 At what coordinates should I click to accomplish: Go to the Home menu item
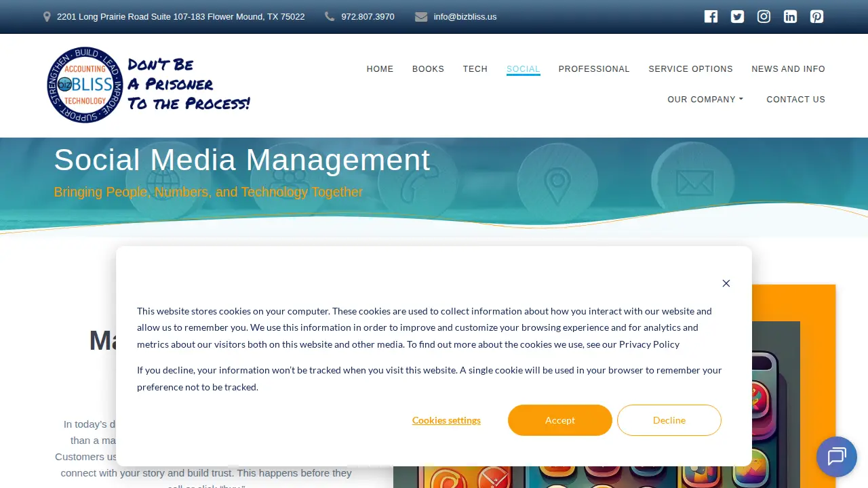click(x=380, y=69)
